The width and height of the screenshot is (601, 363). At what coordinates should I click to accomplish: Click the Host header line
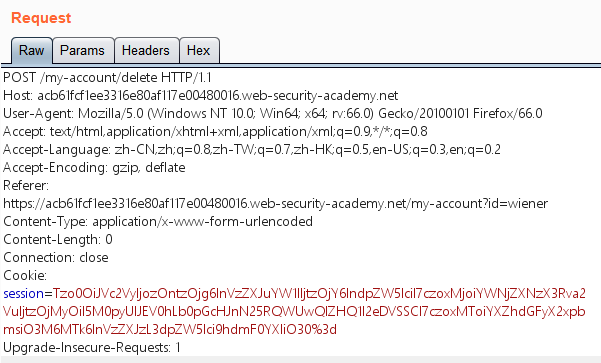(x=200, y=95)
